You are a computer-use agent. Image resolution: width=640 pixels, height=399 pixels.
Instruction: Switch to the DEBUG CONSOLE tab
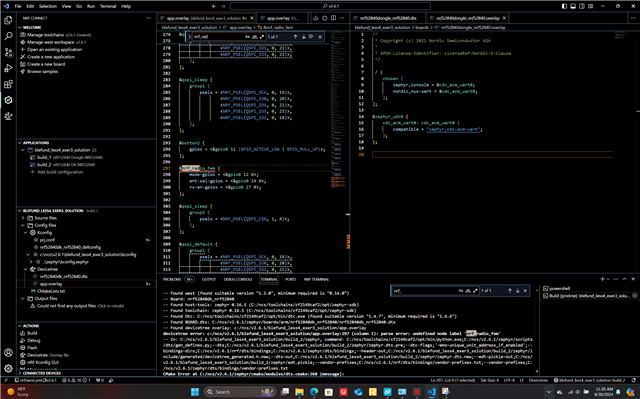tap(238, 279)
